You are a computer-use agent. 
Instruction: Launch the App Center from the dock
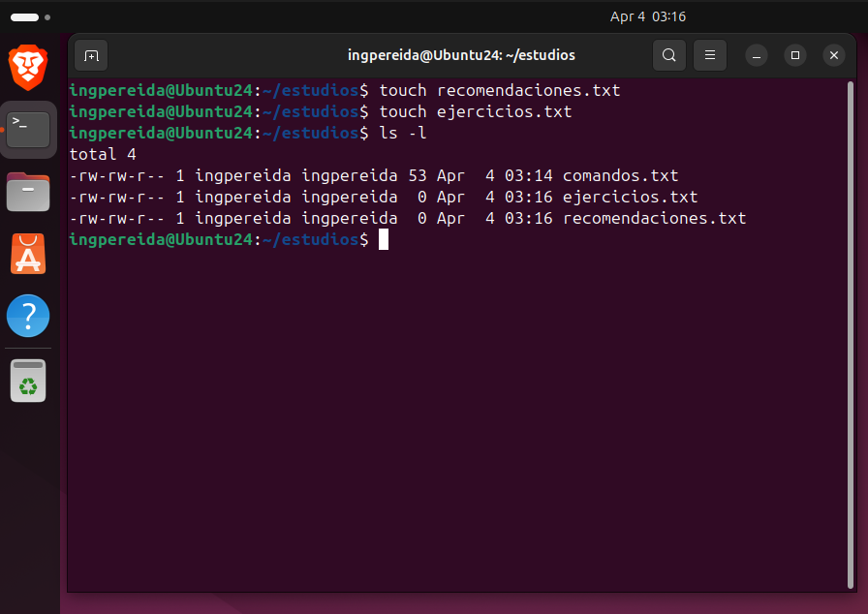pyautogui.click(x=28, y=254)
